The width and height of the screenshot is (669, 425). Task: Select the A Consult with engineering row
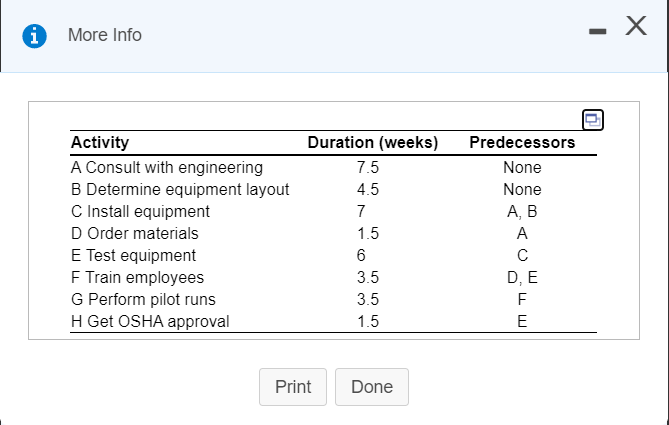tap(167, 167)
